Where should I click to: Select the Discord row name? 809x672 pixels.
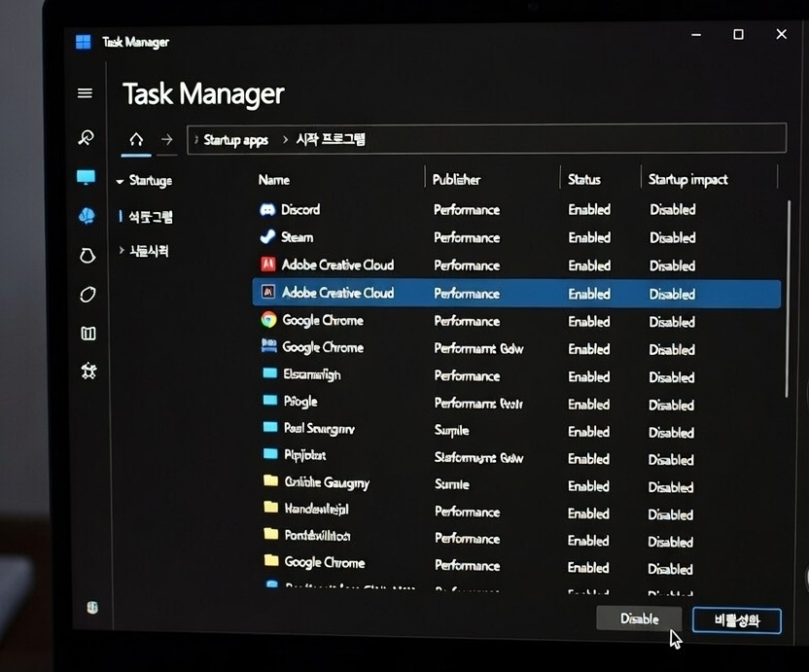coord(300,209)
